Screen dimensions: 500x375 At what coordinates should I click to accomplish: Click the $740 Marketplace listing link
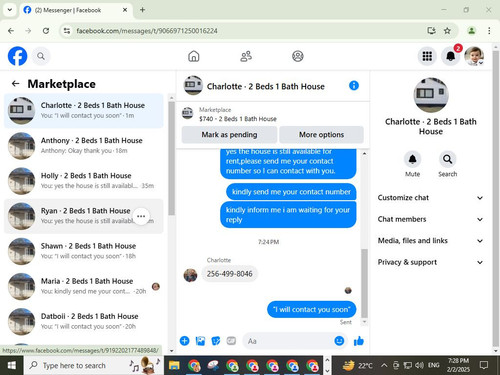[238, 119]
